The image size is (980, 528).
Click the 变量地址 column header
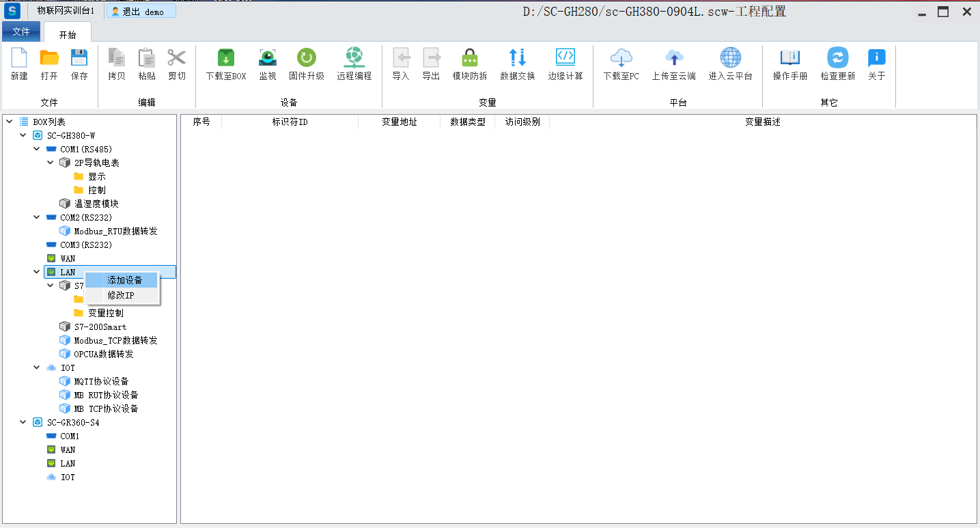(399, 122)
